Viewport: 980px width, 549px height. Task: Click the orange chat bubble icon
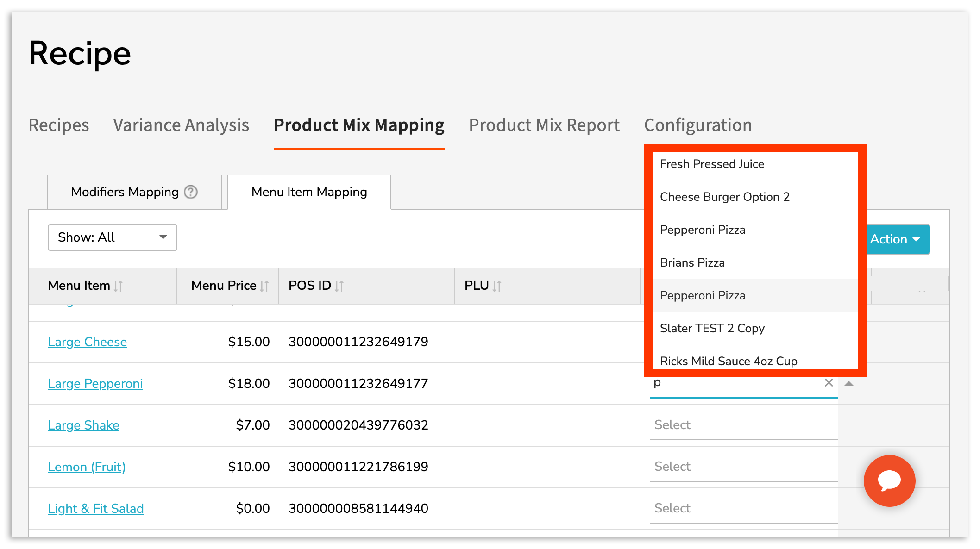[889, 480]
